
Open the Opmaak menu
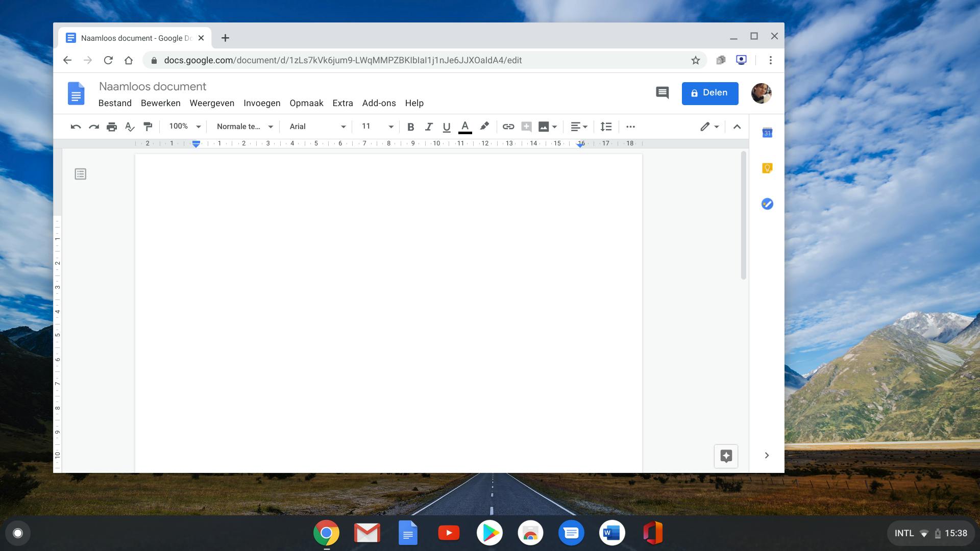click(306, 103)
